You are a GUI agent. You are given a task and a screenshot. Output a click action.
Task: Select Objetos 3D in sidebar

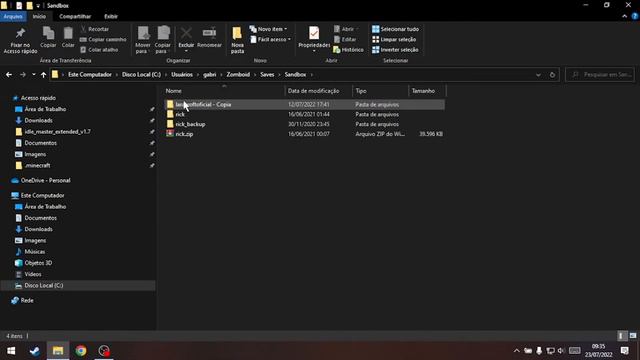38,263
